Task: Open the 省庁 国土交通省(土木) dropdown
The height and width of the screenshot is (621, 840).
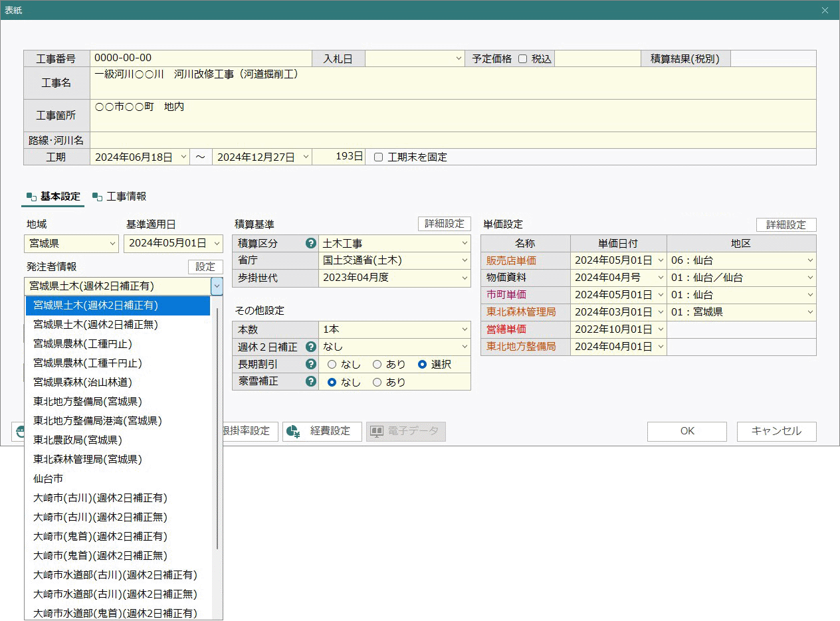Action: pyautogui.click(x=465, y=260)
